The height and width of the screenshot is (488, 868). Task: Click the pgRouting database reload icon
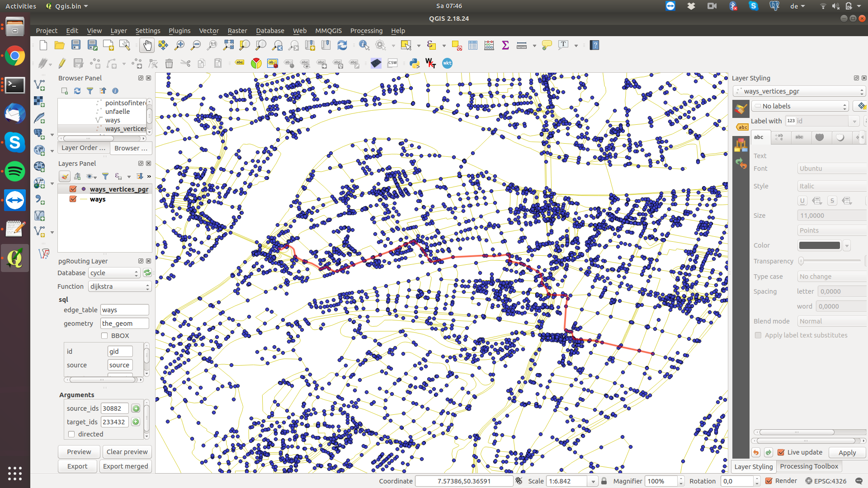147,273
